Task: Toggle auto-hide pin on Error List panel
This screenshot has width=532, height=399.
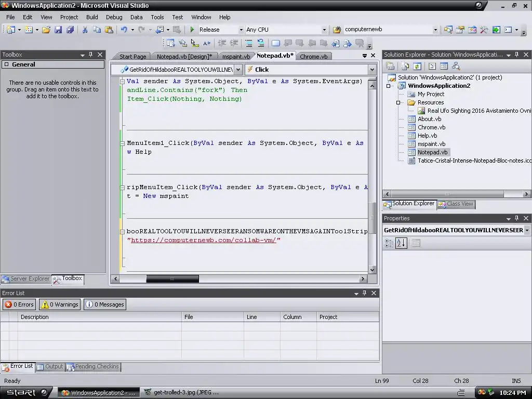Action: [x=364, y=293]
